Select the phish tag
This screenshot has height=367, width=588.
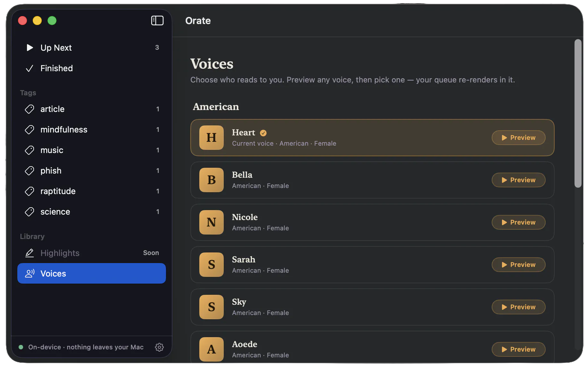click(x=91, y=171)
